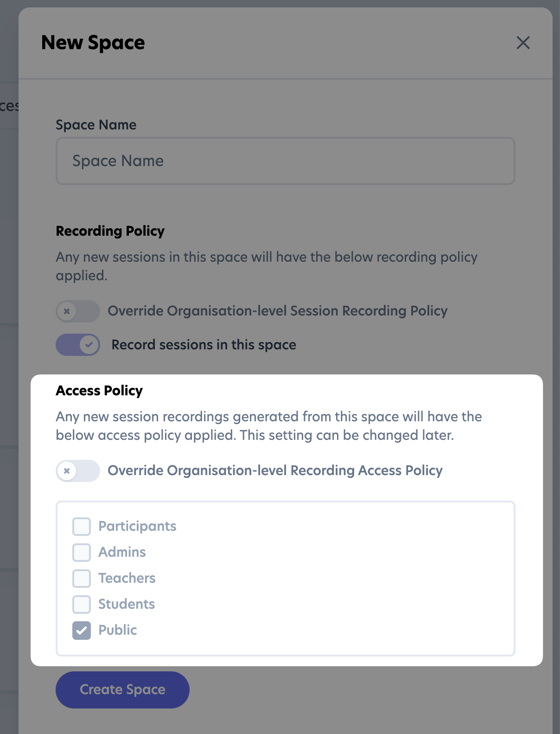The height and width of the screenshot is (734, 560).
Task: Enable the Teachers checkbox
Action: click(x=82, y=579)
